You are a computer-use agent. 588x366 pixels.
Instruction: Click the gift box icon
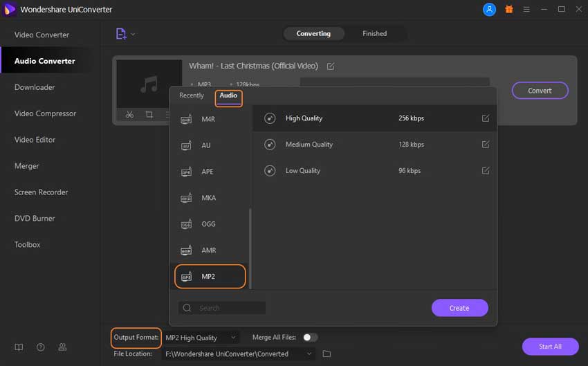pos(509,10)
